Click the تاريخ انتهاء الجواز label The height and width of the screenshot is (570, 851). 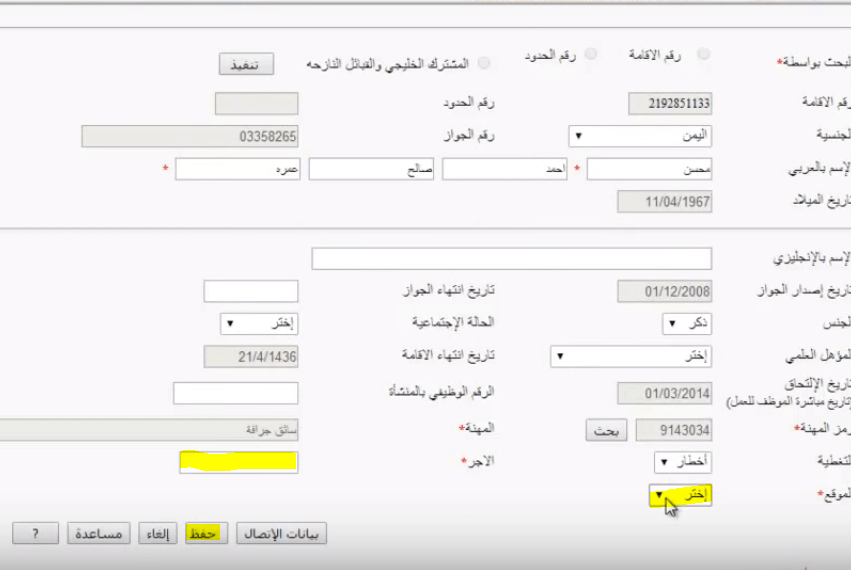coord(449,291)
